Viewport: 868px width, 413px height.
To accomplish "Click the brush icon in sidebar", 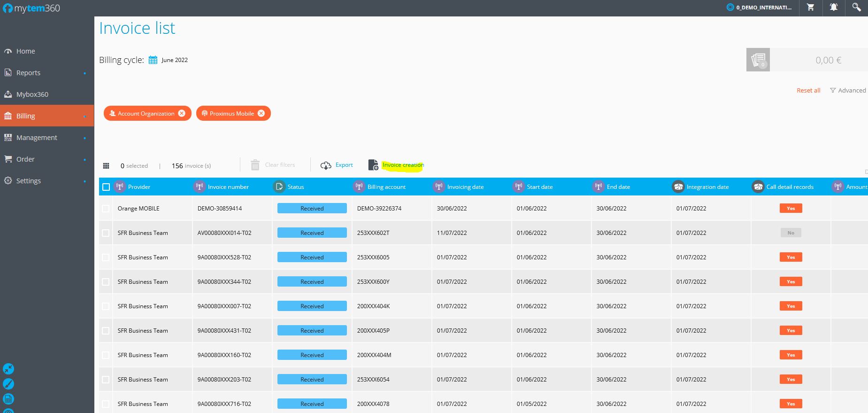I will [8, 384].
